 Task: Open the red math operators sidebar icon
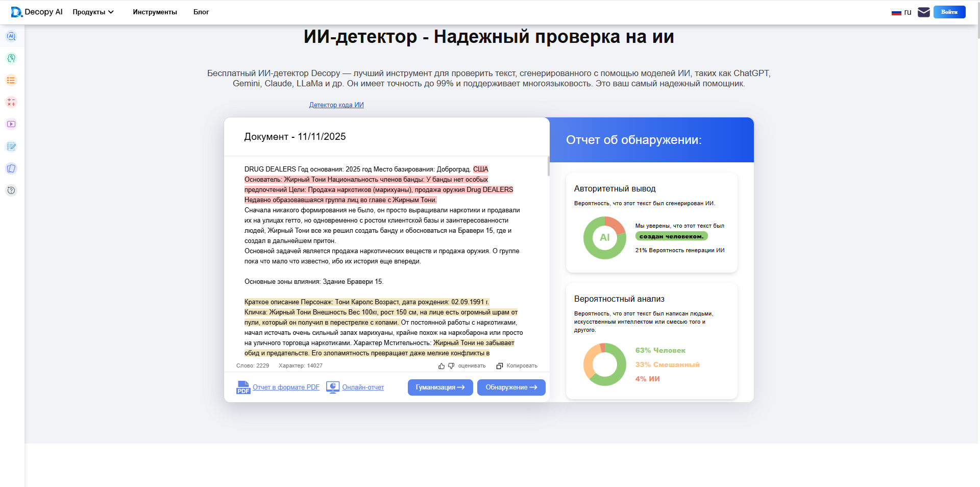pos(11,102)
